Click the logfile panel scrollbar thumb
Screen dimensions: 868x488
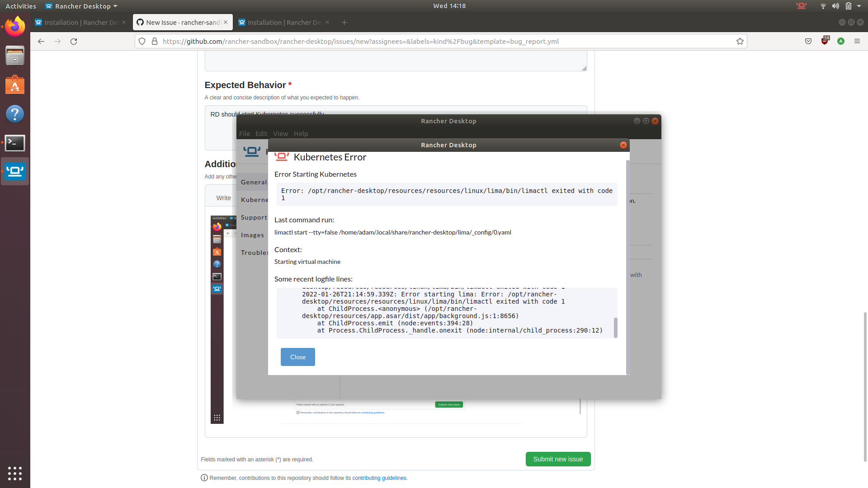pyautogui.click(x=615, y=328)
